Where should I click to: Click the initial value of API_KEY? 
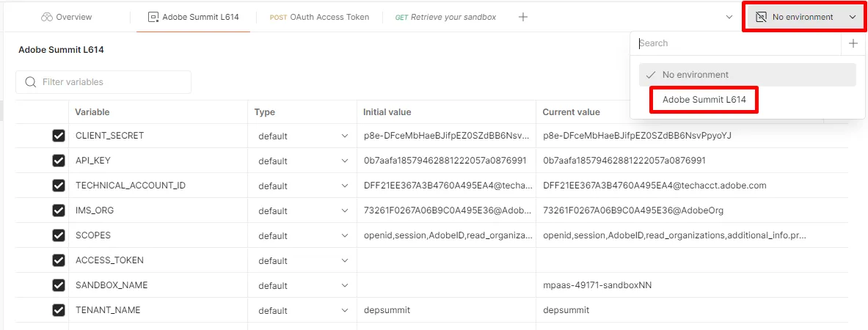click(445, 161)
